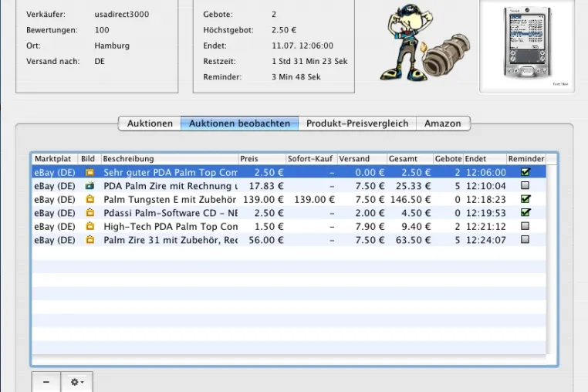Click image icon of Sehr guter PDA row

pyautogui.click(x=90, y=172)
